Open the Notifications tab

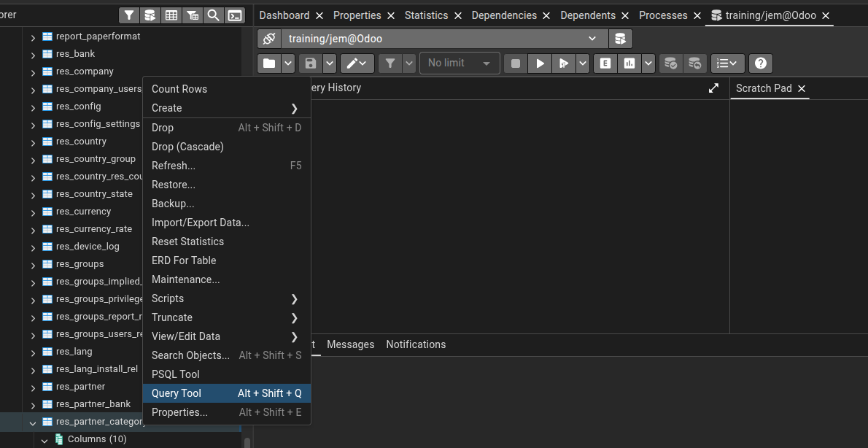click(416, 344)
